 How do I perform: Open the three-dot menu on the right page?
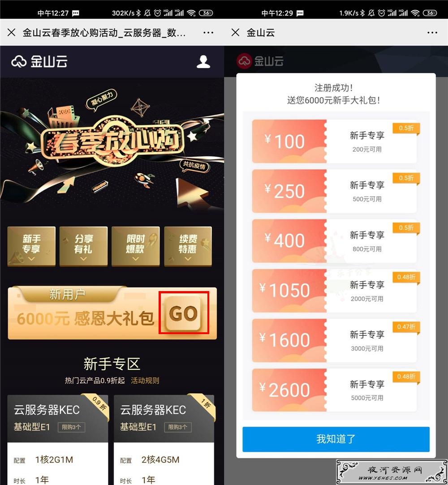pyautogui.click(x=432, y=33)
